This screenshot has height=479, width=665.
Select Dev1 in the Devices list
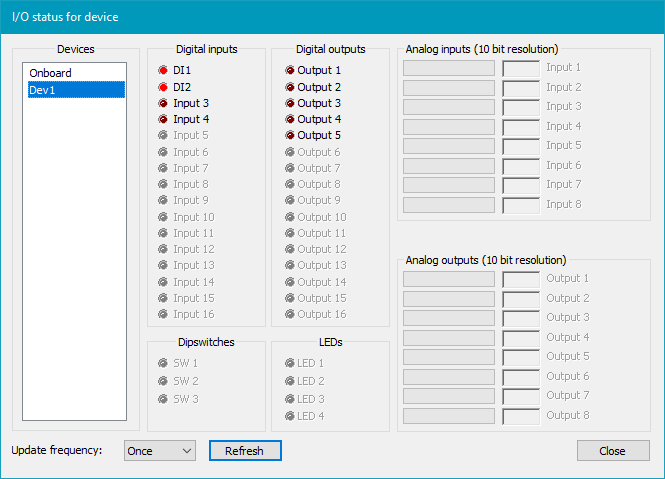point(76,90)
